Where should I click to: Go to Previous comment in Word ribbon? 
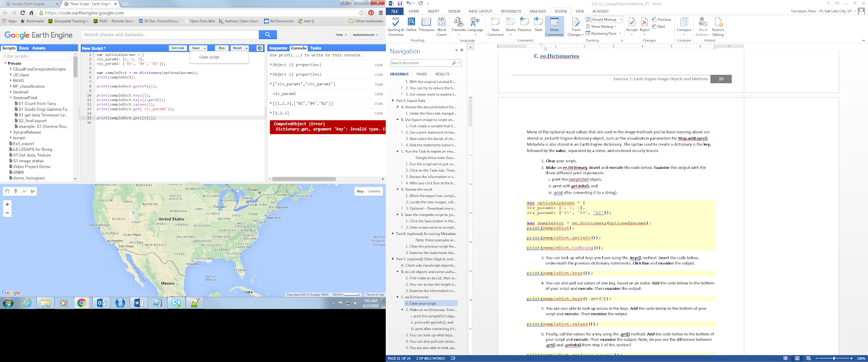(525, 26)
